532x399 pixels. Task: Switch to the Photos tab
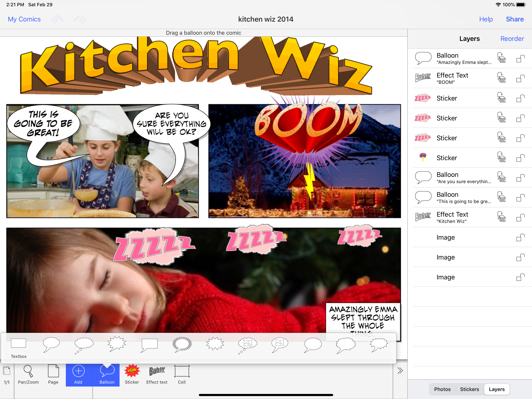pyautogui.click(x=442, y=389)
